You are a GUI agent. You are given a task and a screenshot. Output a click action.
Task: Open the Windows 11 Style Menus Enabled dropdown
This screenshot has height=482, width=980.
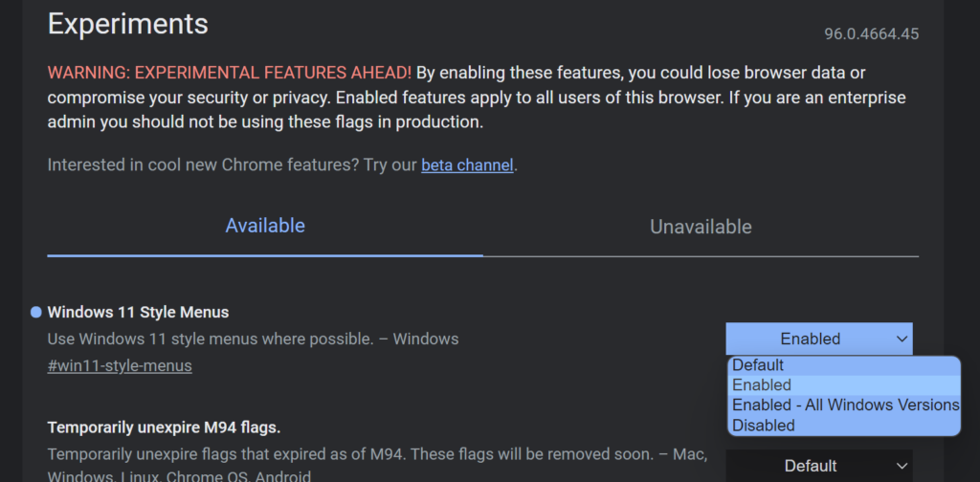(819, 339)
